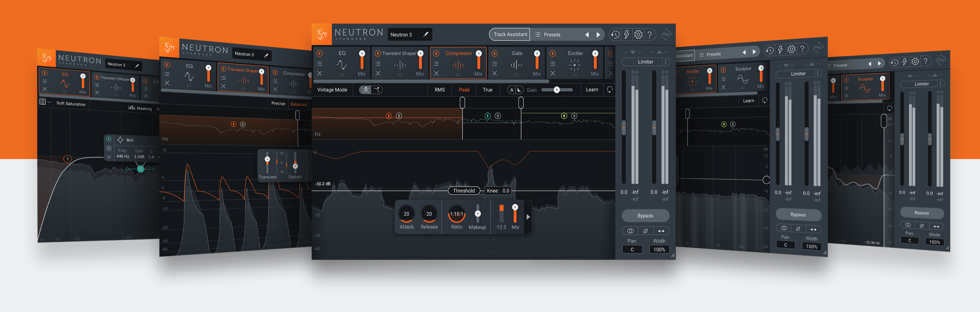Solo the third yellow-green compressor band
980x312 pixels.
click(x=574, y=116)
